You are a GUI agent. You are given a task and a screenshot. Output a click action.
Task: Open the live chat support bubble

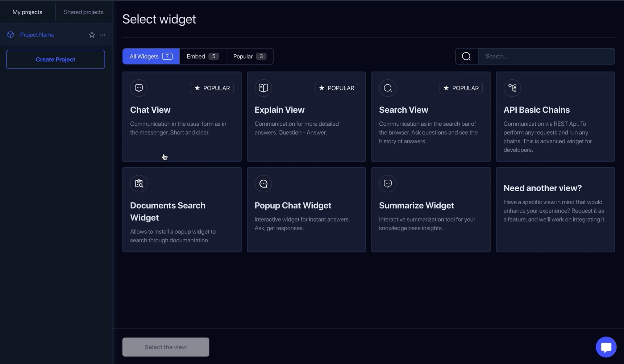pos(606,347)
